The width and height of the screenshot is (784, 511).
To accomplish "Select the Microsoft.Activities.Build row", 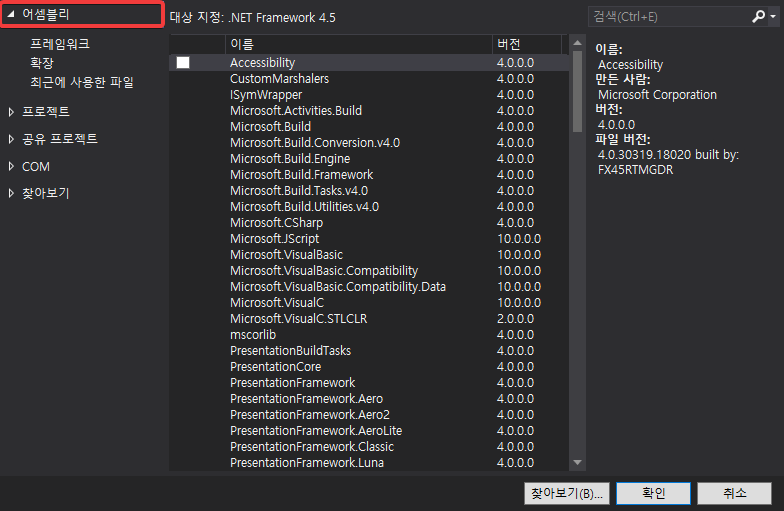I will [369, 110].
